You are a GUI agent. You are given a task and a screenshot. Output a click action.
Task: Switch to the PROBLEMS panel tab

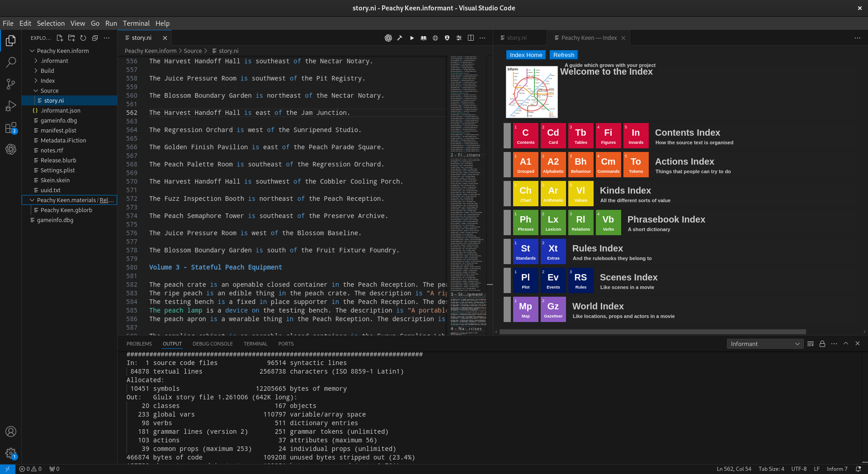[139, 344]
